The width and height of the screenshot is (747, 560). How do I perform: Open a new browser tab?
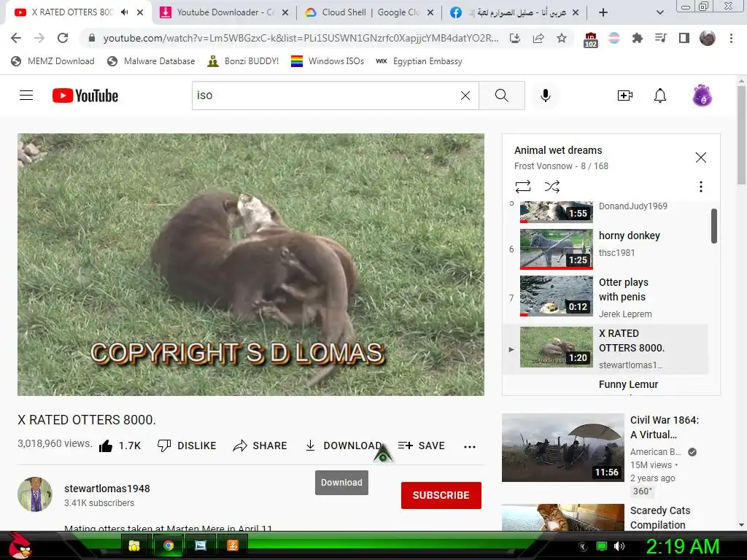(x=603, y=13)
